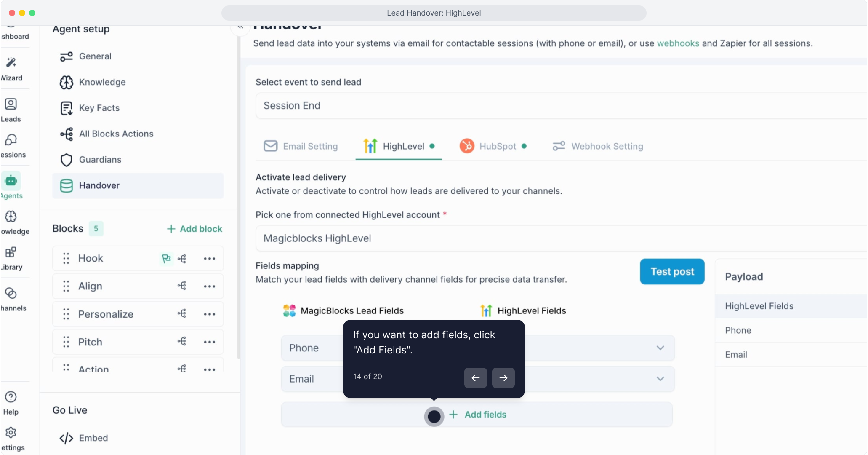The width and height of the screenshot is (868, 455).
Task: Follow the webhooks link
Action: click(678, 43)
